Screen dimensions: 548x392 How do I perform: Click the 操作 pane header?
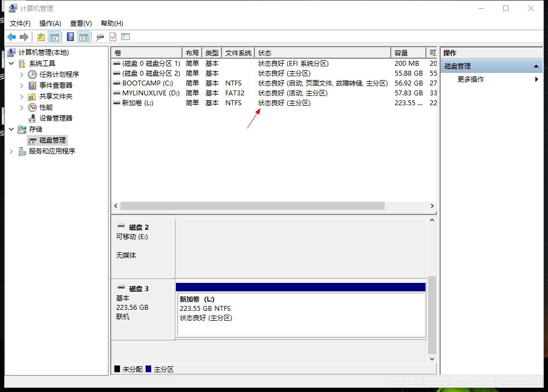(492, 53)
